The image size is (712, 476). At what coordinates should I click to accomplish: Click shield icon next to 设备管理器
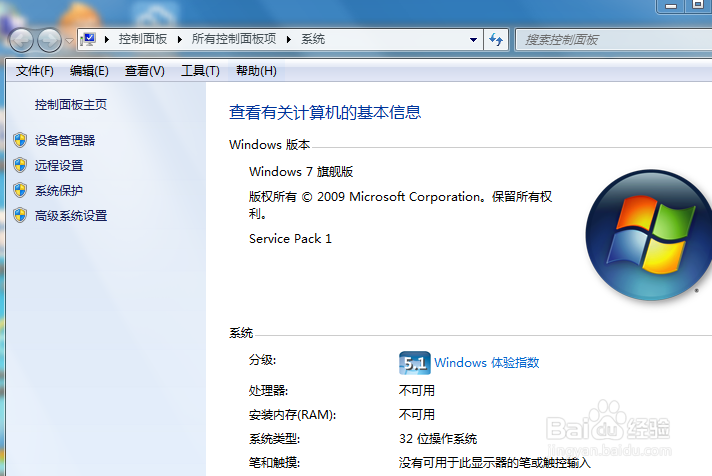tap(20, 140)
